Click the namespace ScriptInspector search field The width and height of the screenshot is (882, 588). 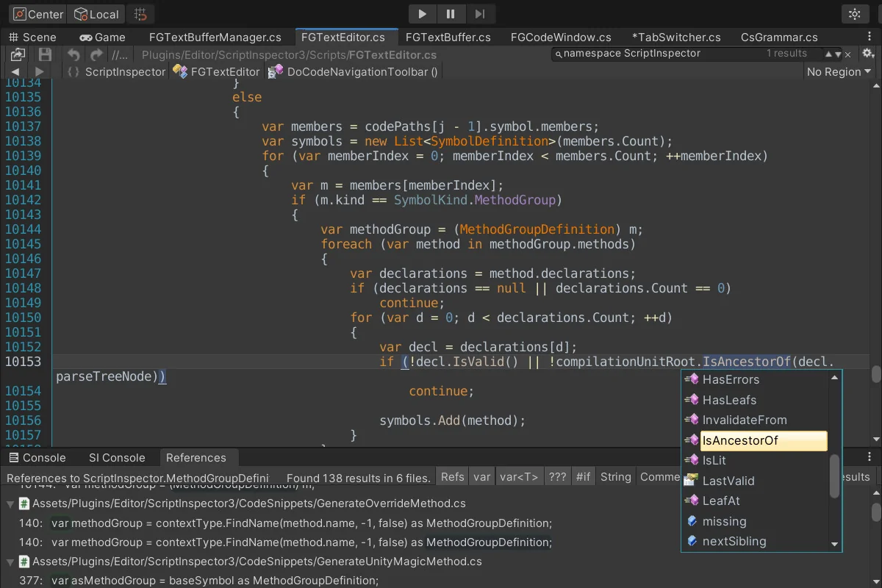coord(661,54)
